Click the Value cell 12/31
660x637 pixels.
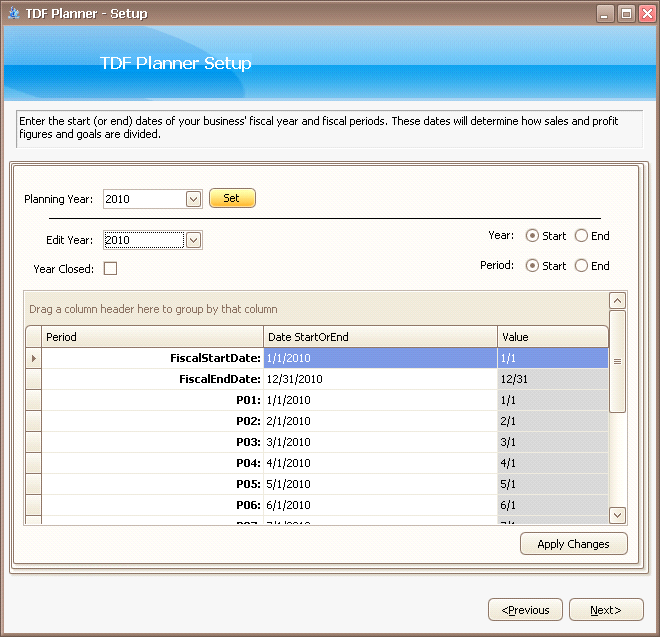pyautogui.click(x=553, y=379)
